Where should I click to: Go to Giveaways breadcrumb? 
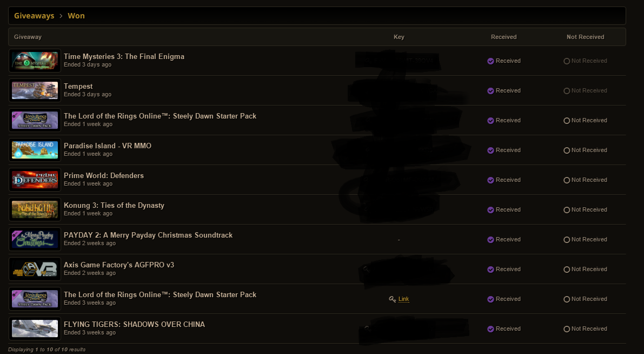(34, 16)
